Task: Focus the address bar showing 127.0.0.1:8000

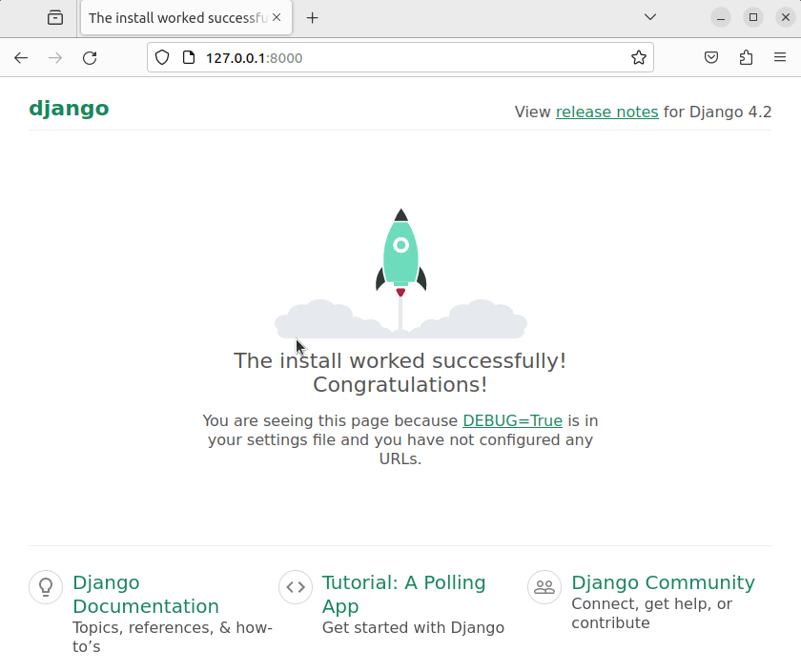Action: pos(400,58)
